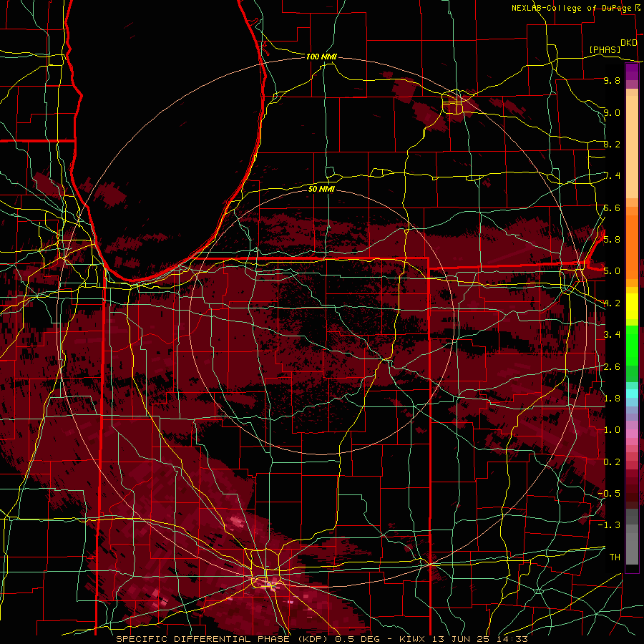Click the purple top segment of color bar
Viewport: 644px width, 644px height.
[x=632, y=72]
